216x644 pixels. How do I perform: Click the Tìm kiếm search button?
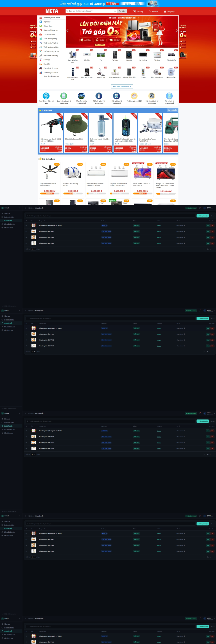pos(122,11)
